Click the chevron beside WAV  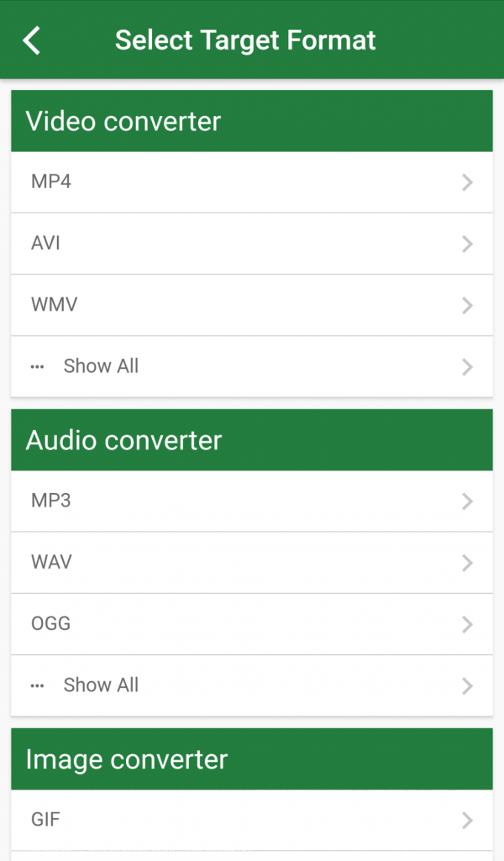468,563
